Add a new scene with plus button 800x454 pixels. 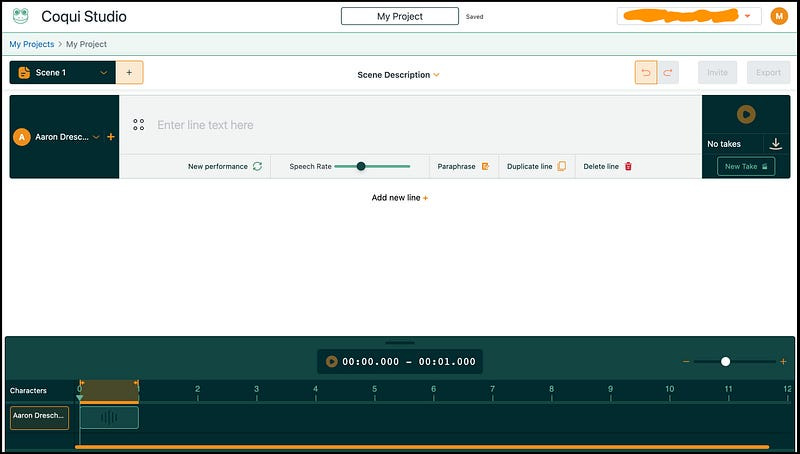click(x=129, y=72)
